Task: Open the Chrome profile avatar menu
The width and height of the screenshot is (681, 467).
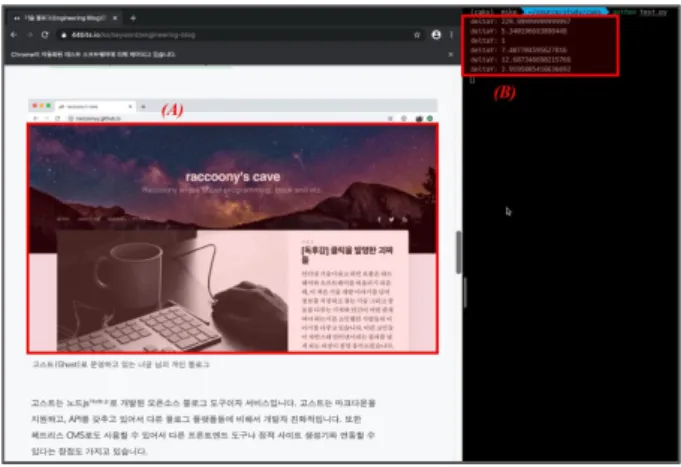Action: 436,35
